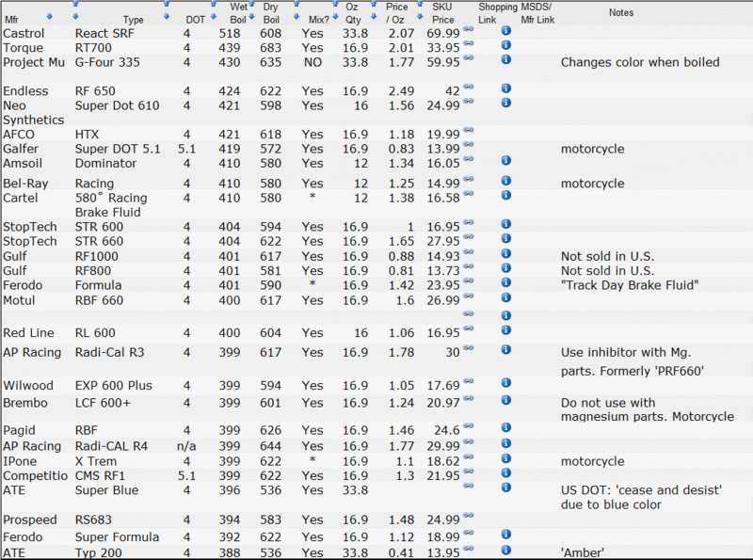Click the Notes column header
The width and height of the screenshot is (753, 560).
pos(621,13)
